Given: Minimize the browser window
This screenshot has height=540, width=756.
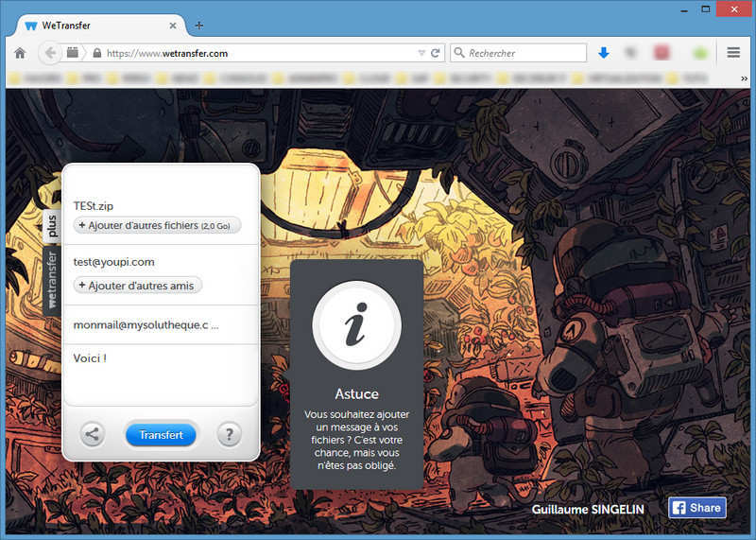Looking at the screenshot, I should click(683, 10).
